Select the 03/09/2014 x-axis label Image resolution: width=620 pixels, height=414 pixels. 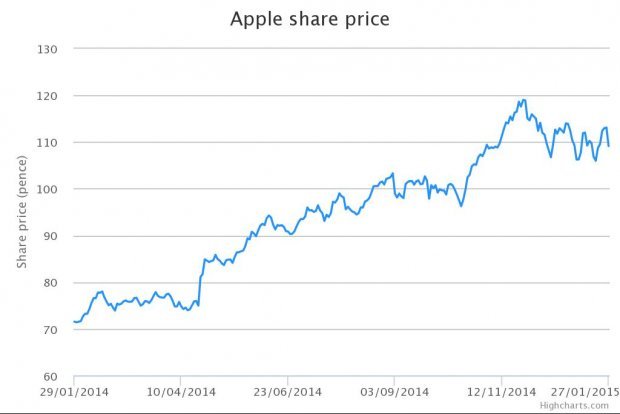pyautogui.click(x=394, y=391)
